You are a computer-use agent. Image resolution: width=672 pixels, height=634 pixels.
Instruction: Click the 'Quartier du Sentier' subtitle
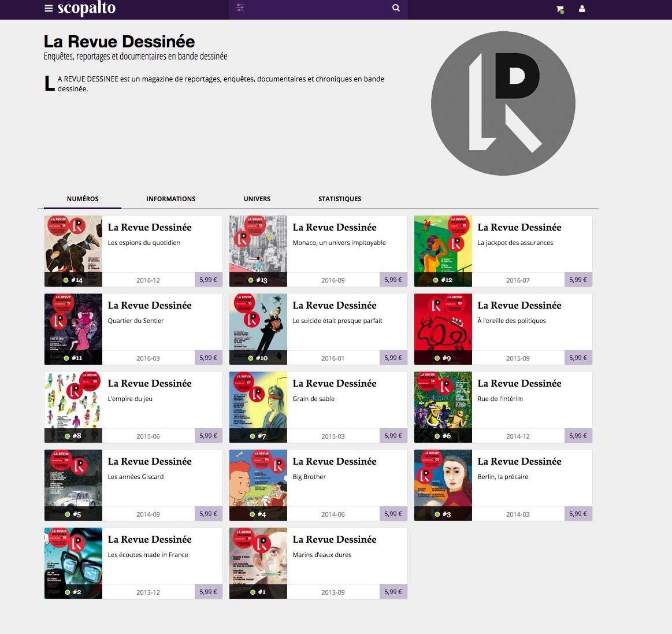[x=135, y=321]
